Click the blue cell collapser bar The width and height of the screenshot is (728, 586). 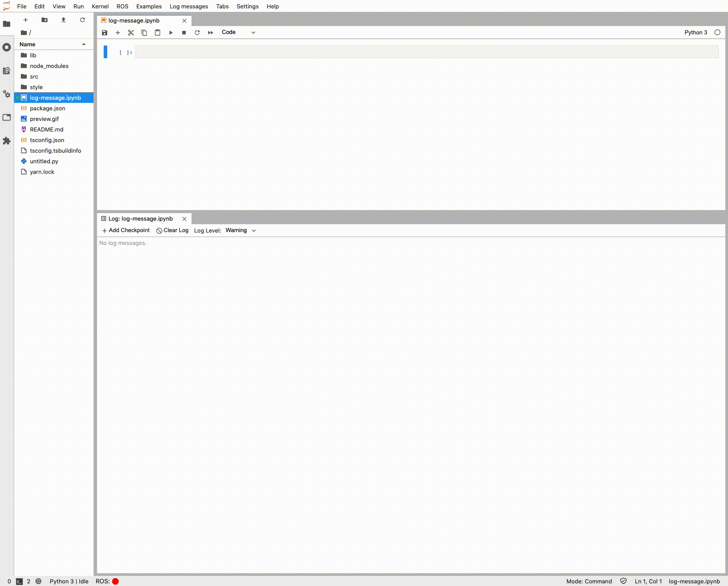click(105, 52)
